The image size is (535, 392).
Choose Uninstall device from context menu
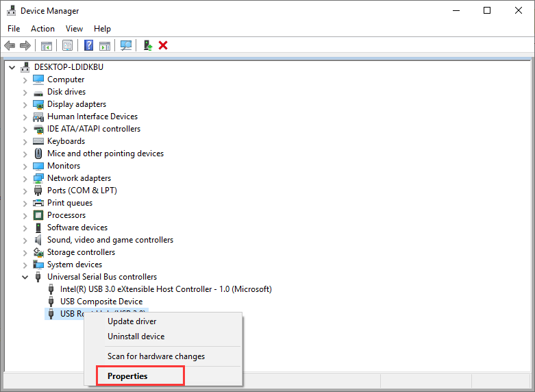tap(163, 336)
